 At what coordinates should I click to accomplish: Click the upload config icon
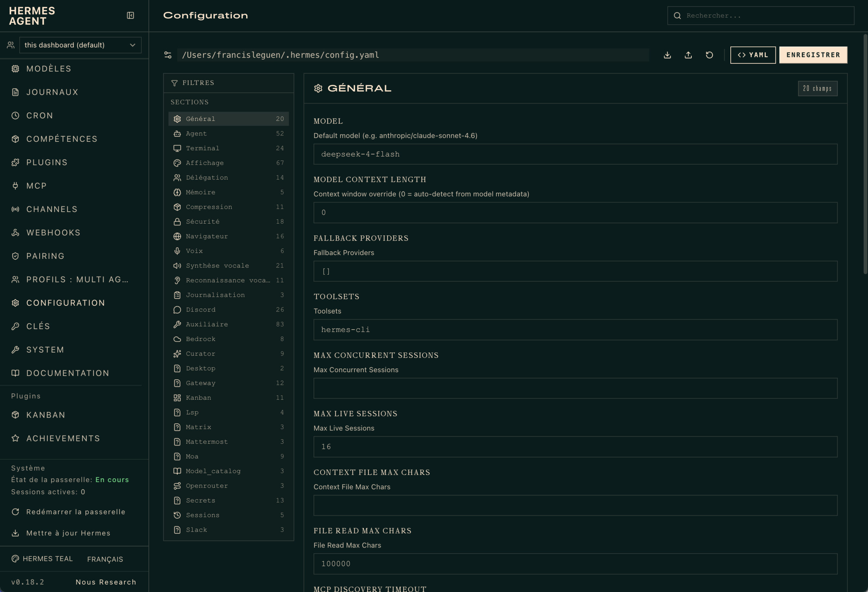tap(688, 55)
